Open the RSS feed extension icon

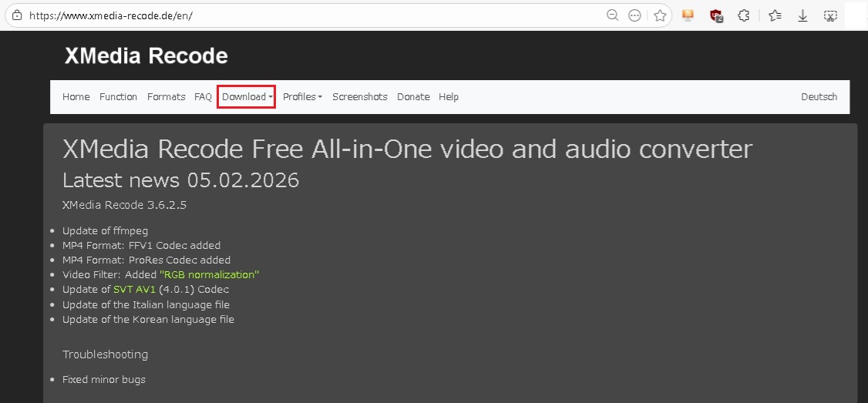(688, 15)
